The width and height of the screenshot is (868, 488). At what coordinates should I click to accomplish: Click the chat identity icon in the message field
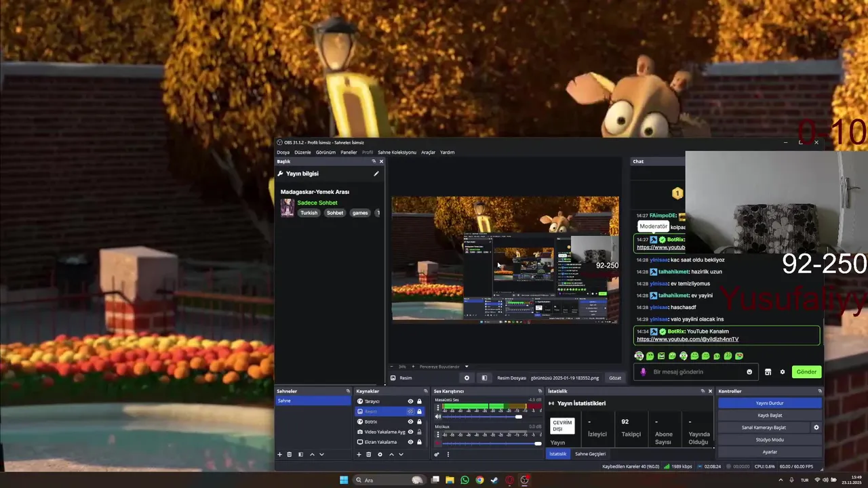pyautogui.click(x=643, y=371)
